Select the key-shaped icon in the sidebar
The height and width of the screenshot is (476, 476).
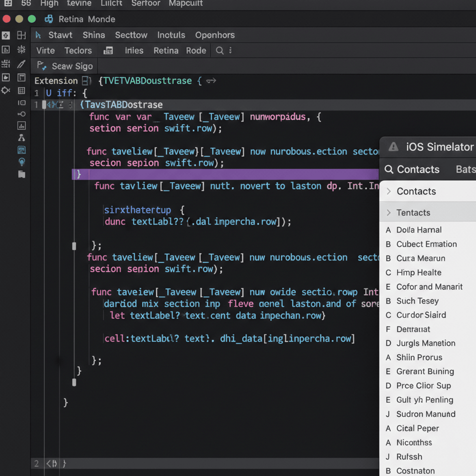[21, 114]
